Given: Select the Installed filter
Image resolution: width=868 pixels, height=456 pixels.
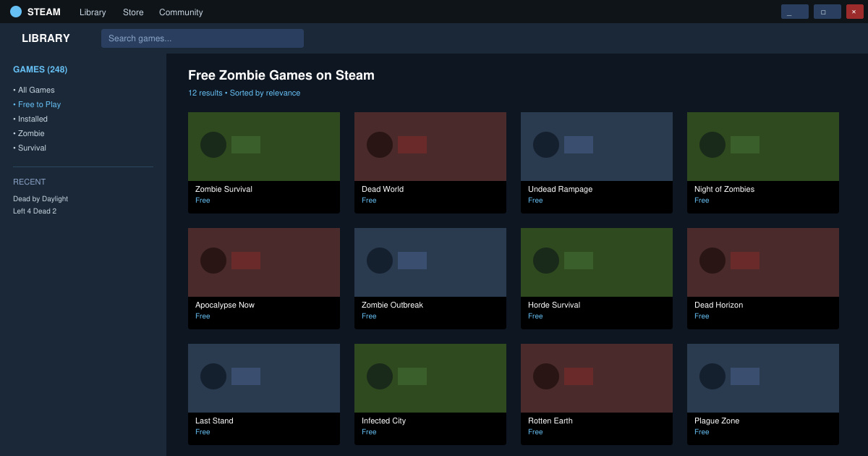Looking at the screenshot, I should (30, 119).
